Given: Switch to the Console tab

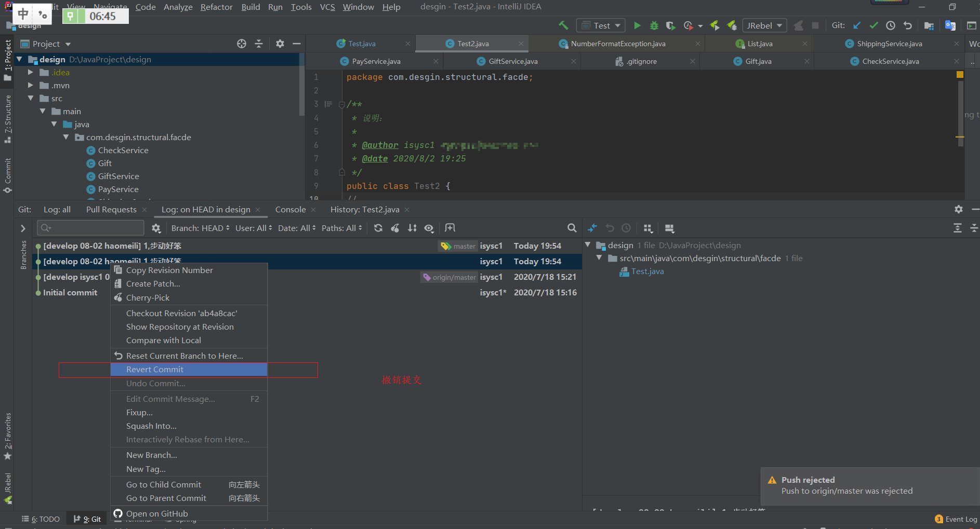Looking at the screenshot, I should (290, 209).
